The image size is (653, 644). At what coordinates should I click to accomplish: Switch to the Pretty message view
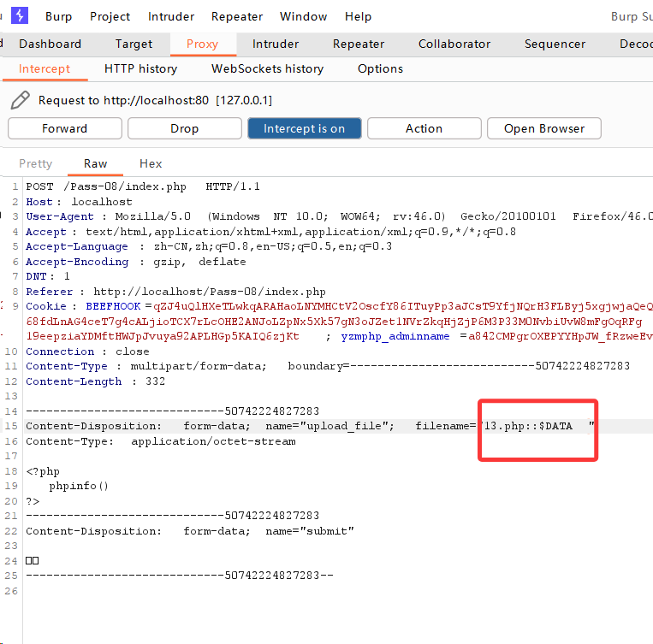[x=36, y=163]
